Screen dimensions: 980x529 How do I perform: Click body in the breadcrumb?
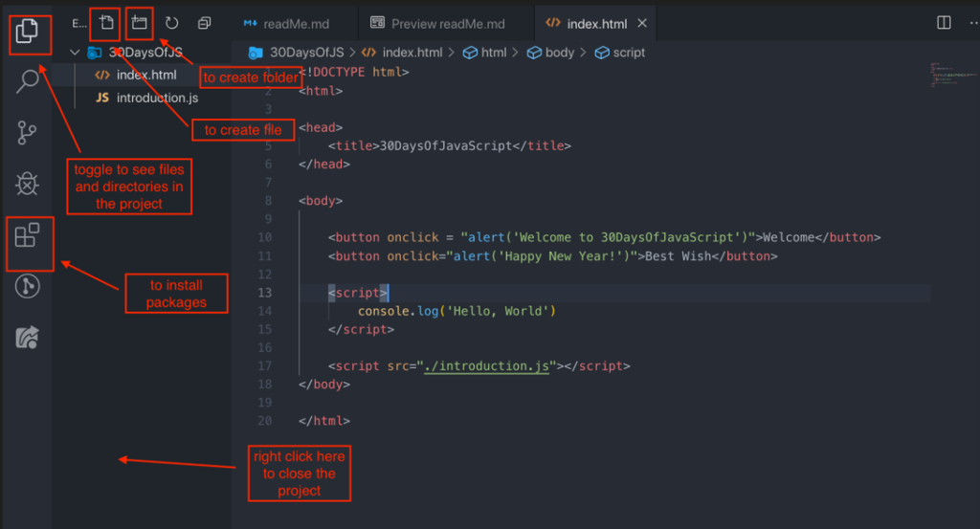point(559,53)
